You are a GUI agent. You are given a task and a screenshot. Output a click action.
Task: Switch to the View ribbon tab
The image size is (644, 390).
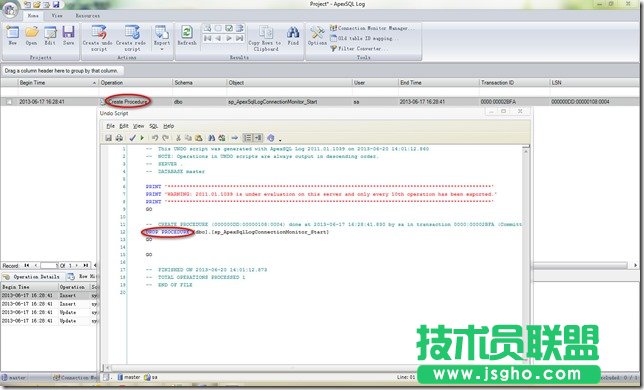tap(57, 16)
